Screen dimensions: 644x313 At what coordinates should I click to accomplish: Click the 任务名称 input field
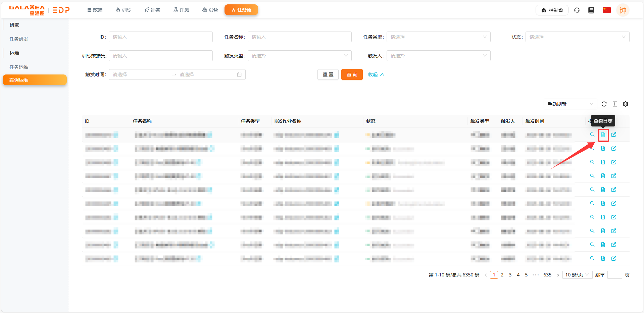click(x=299, y=37)
